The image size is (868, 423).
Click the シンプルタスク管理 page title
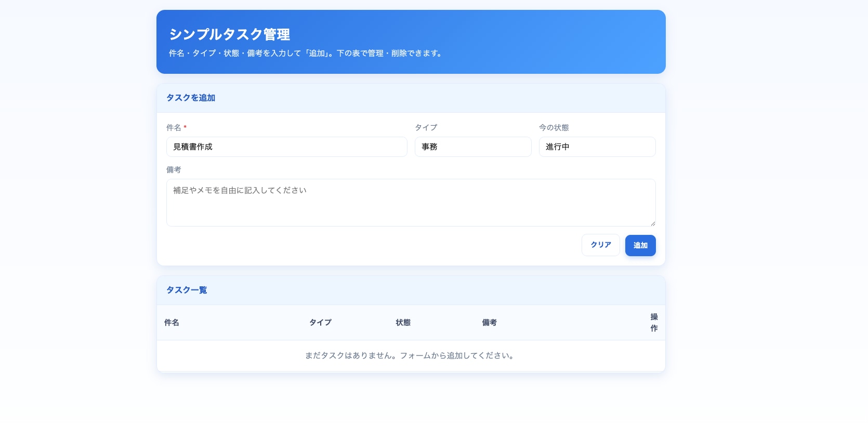(229, 34)
